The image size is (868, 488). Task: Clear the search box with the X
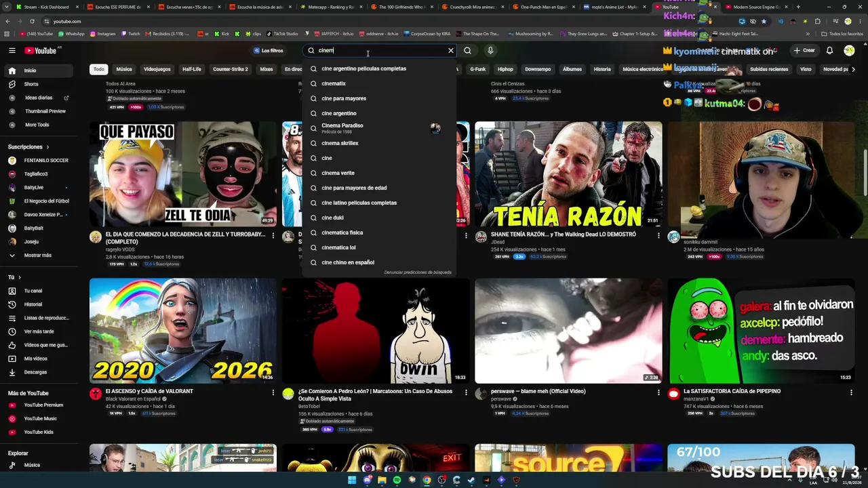(450, 50)
